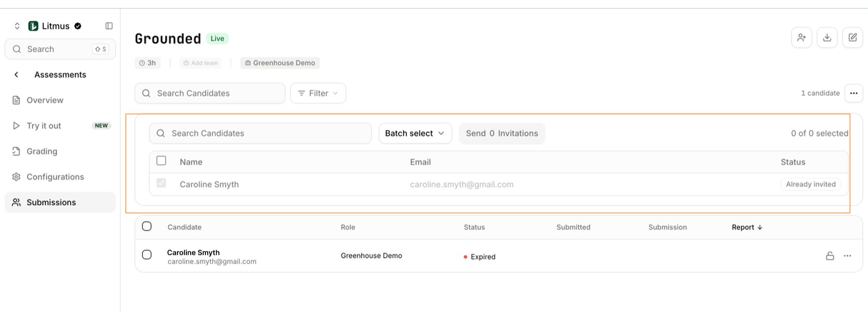Image resolution: width=868 pixels, height=313 pixels.
Task: Click the Candidate column header
Action: click(x=185, y=227)
